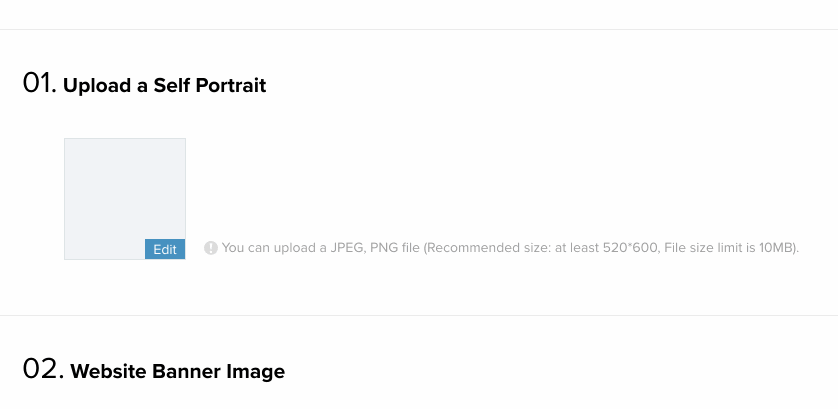838x409 pixels.
Task: Click the "Website Banner Image" heading
Action: coord(177,372)
